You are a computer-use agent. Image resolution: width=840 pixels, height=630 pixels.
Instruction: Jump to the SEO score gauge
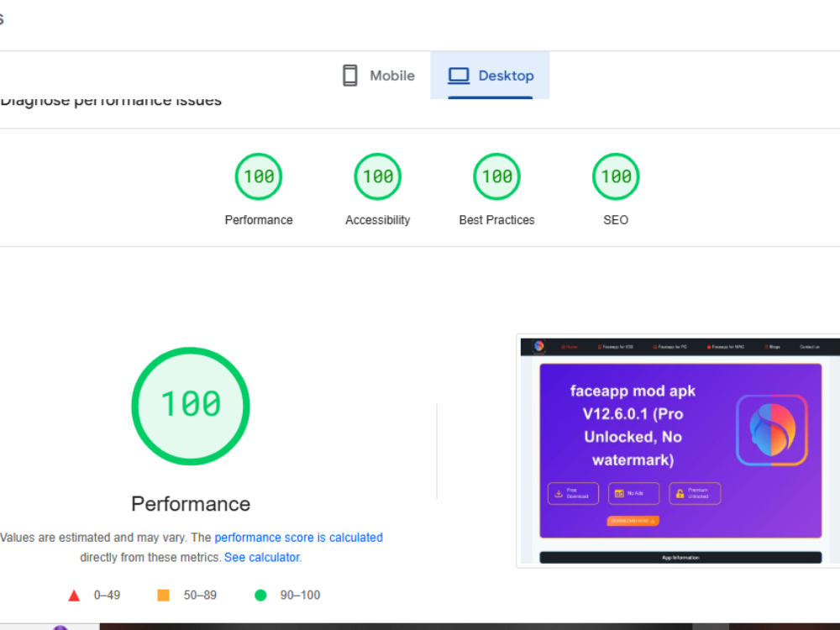click(x=616, y=176)
